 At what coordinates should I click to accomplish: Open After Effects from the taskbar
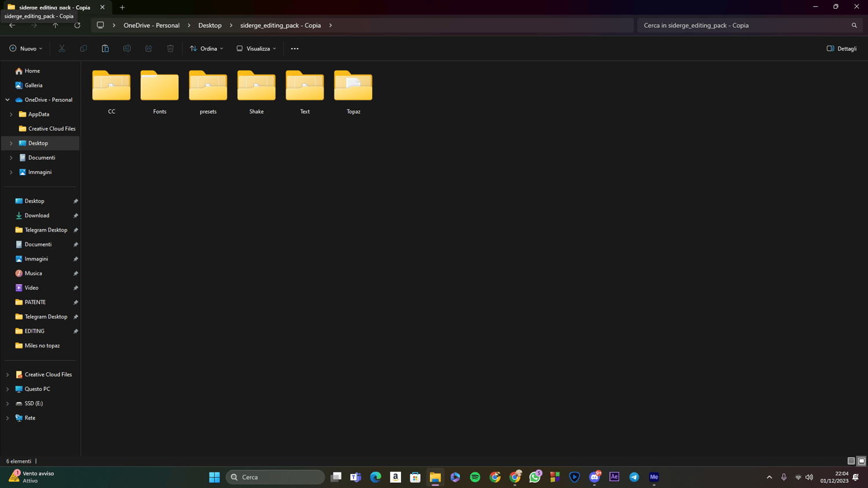point(614,477)
